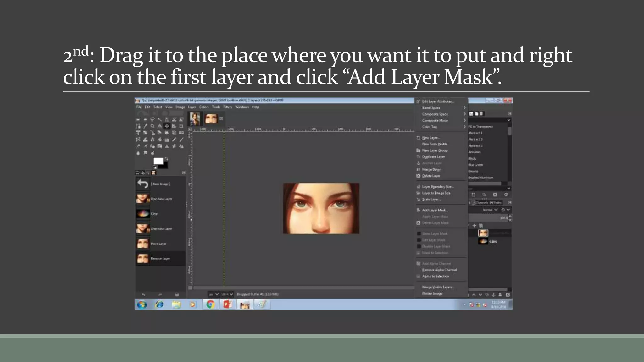This screenshot has height=362, width=644.
Task: Switch to the Channels tab
Action: [x=480, y=203]
